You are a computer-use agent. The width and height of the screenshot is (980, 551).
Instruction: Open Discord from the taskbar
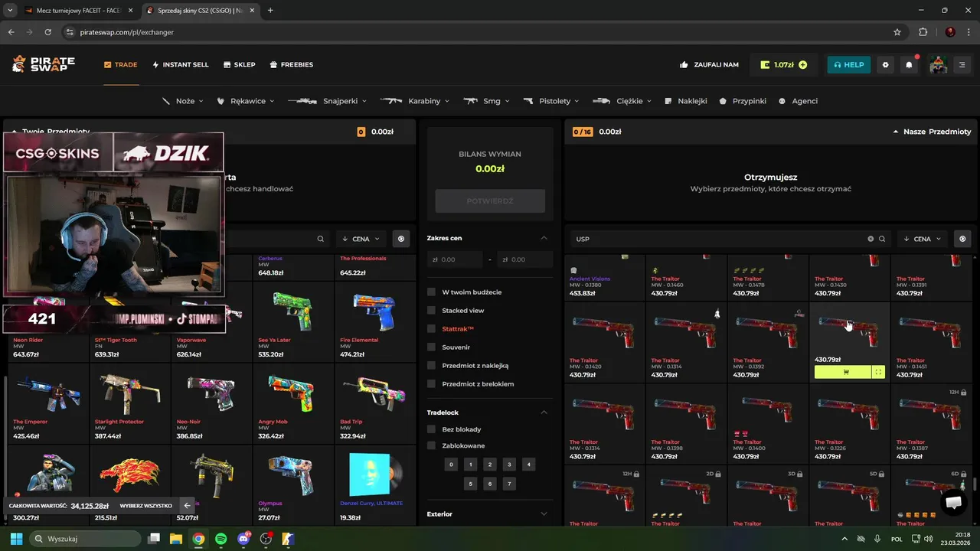point(243,539)
